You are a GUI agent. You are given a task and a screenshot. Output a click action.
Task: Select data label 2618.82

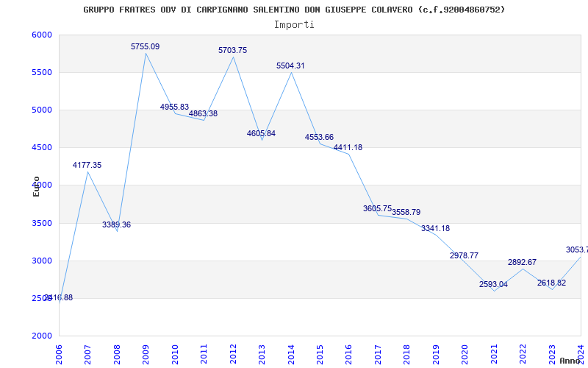pyautogui.click(x=552, y=283)
